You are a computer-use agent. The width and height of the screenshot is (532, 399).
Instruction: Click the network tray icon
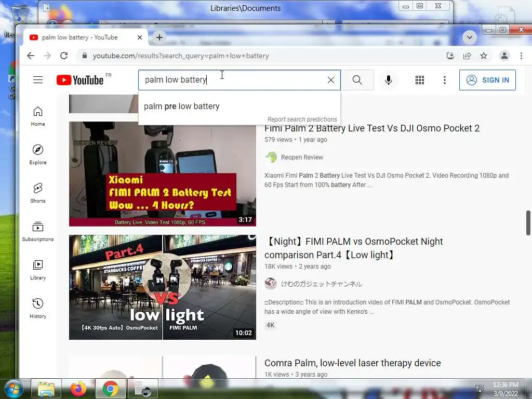click(480, 389)
